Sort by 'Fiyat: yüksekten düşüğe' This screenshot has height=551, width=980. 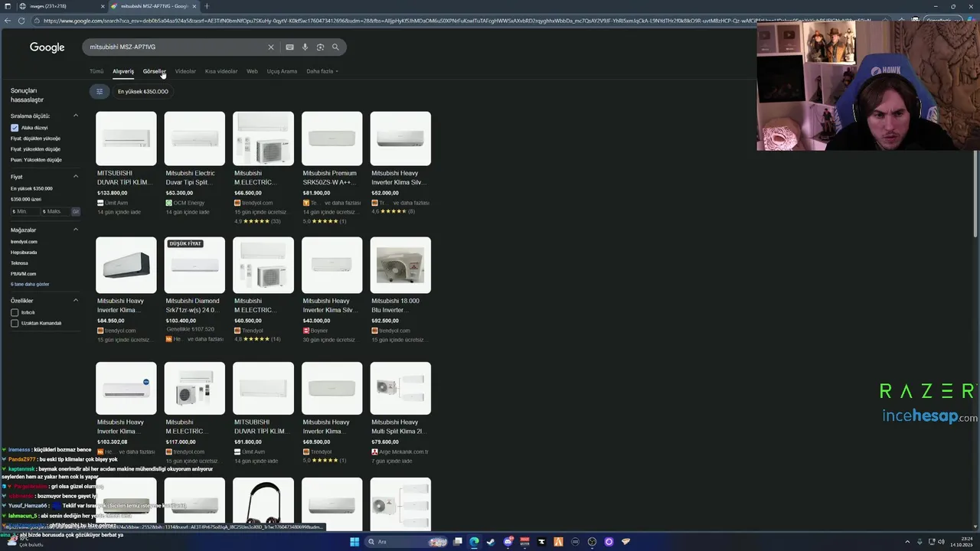35,149
